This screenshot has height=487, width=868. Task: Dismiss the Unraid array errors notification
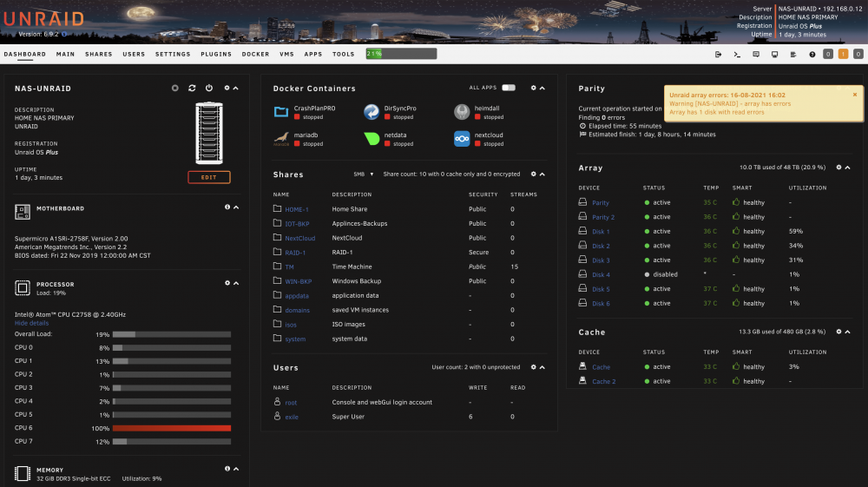coord(855,95)
